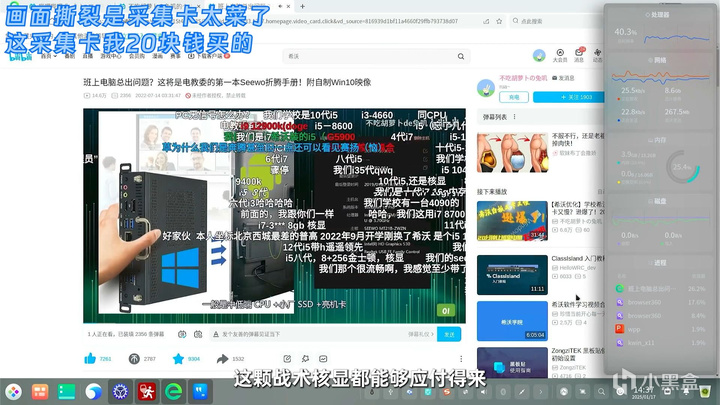The image size is (720, 405).
Task: Open the ClassIsland video thumbnail
Action: point(512,275)
